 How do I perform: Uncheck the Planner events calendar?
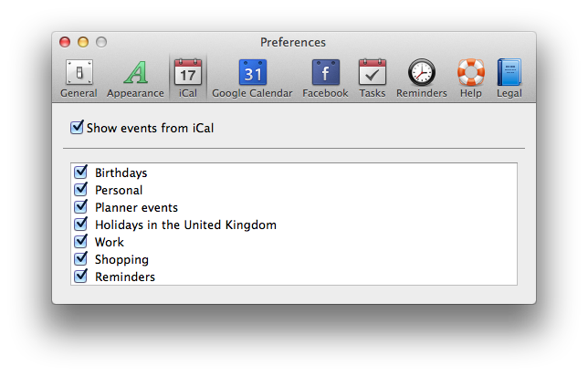coord(81,207)
